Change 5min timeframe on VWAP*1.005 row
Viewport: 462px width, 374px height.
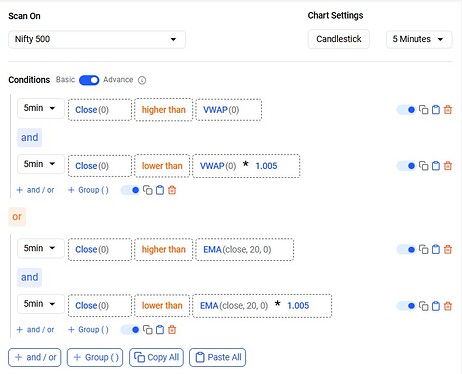click(41, 164)
